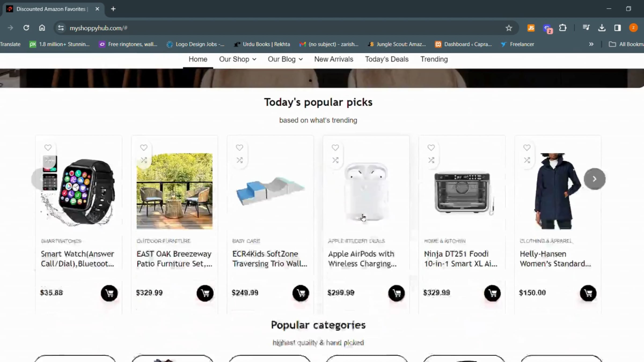Reload the page with refresh icon
Viewport: 644px width, 362px height.
point(26,28)
